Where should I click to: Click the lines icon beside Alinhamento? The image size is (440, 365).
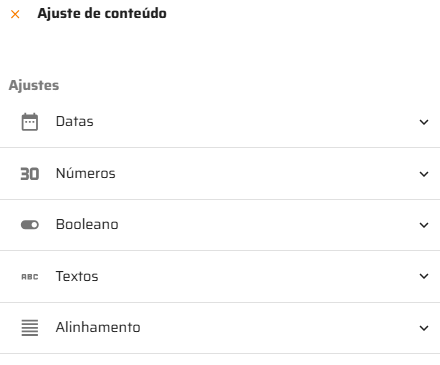[x=30, y=328]
